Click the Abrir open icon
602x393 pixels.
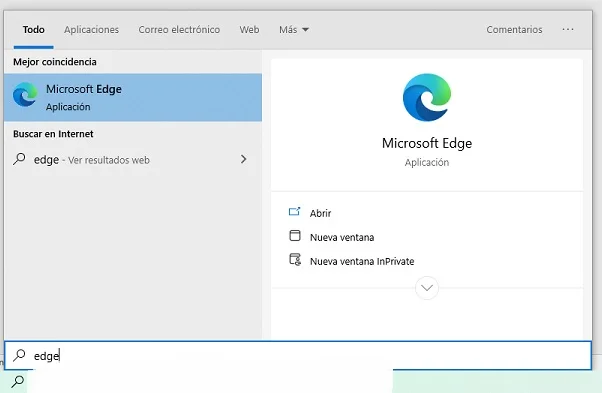click(294, 211)
